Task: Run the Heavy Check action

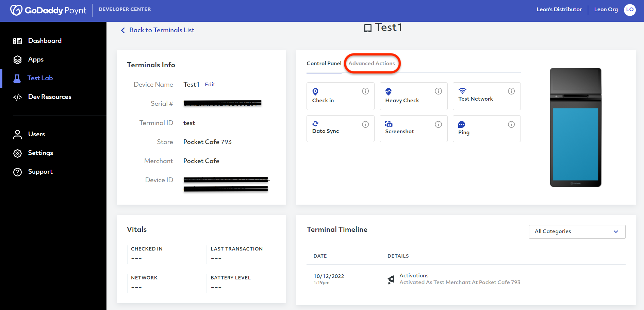Action: point(413,96)
